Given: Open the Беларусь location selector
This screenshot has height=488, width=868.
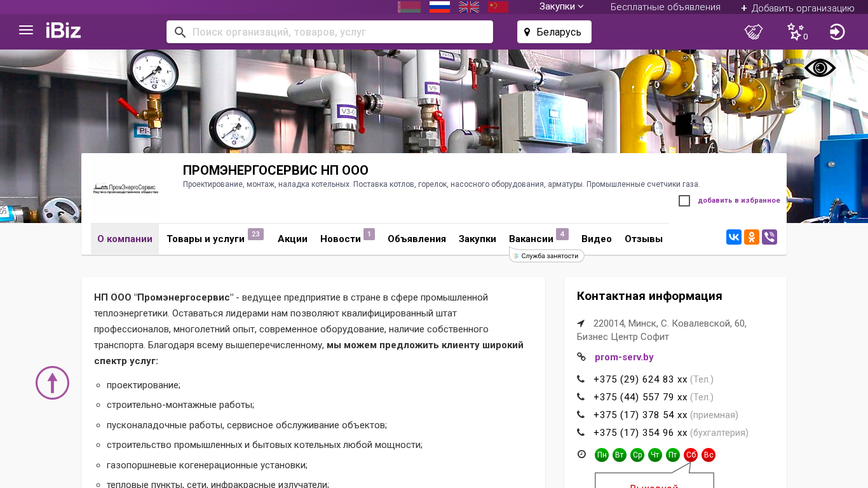Looking at the screenshot, I should (554, 32).
